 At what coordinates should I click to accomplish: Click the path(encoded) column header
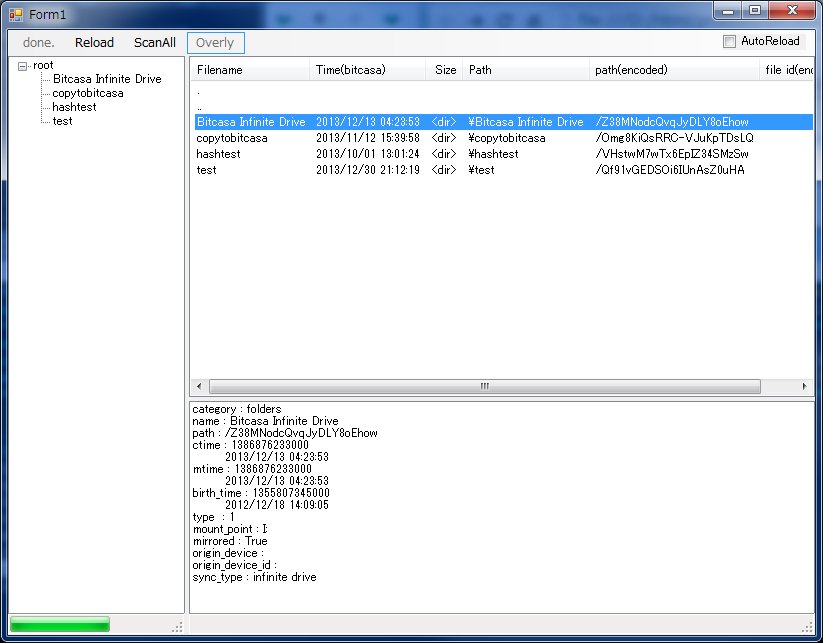coord(631,70)
